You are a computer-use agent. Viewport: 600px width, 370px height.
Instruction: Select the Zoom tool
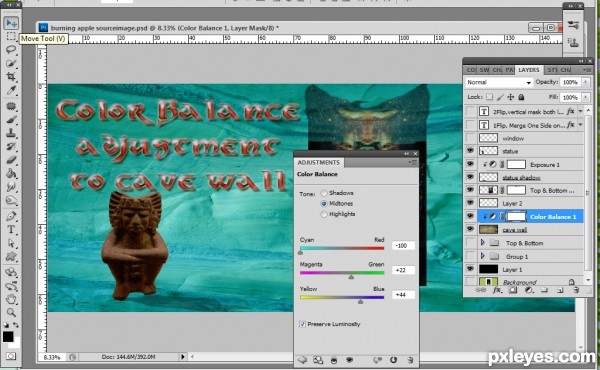[x=11, y=313]
